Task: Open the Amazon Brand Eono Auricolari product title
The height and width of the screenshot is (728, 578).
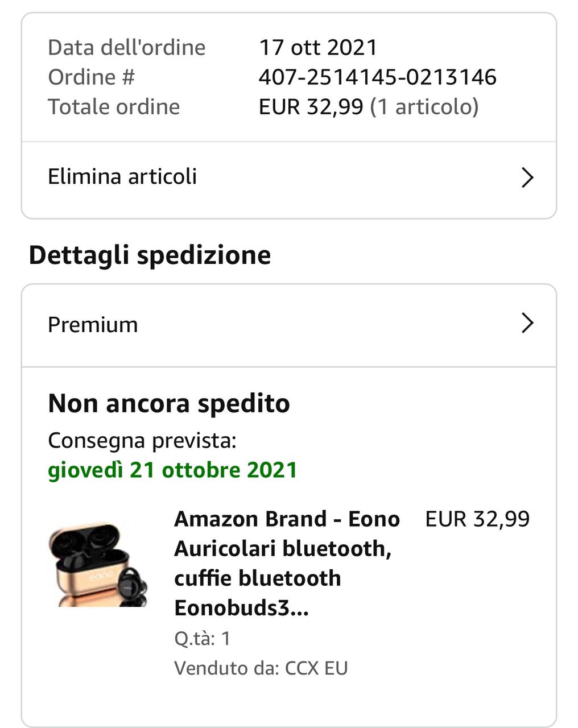Action: pyautogui.click(x=287, y=563)
